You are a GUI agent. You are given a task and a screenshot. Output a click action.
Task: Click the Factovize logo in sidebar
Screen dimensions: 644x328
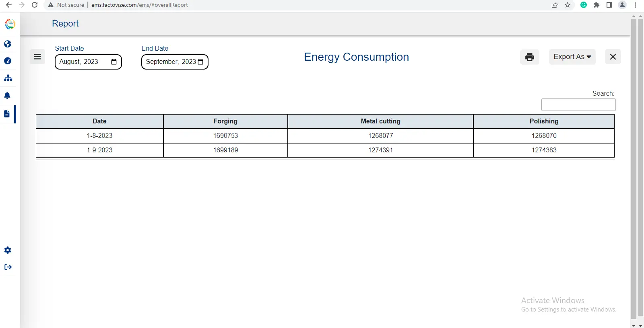point(10,24)
